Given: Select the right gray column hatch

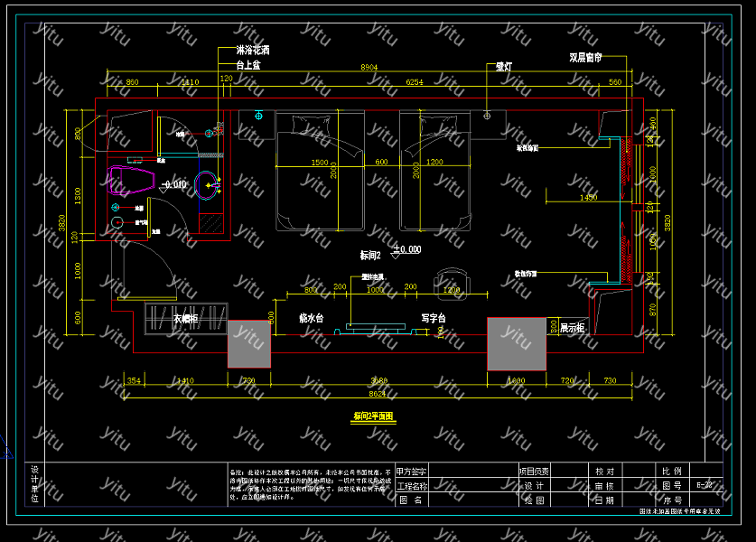Looking at the screenshot, I should coord(517,343).
